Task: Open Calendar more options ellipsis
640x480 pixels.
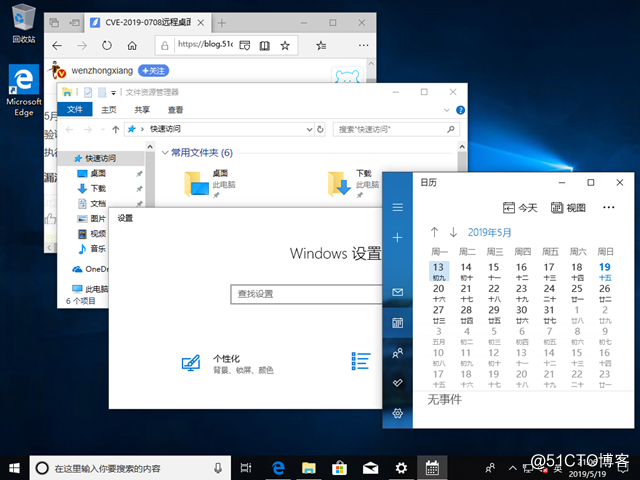Action: point(609,207)
